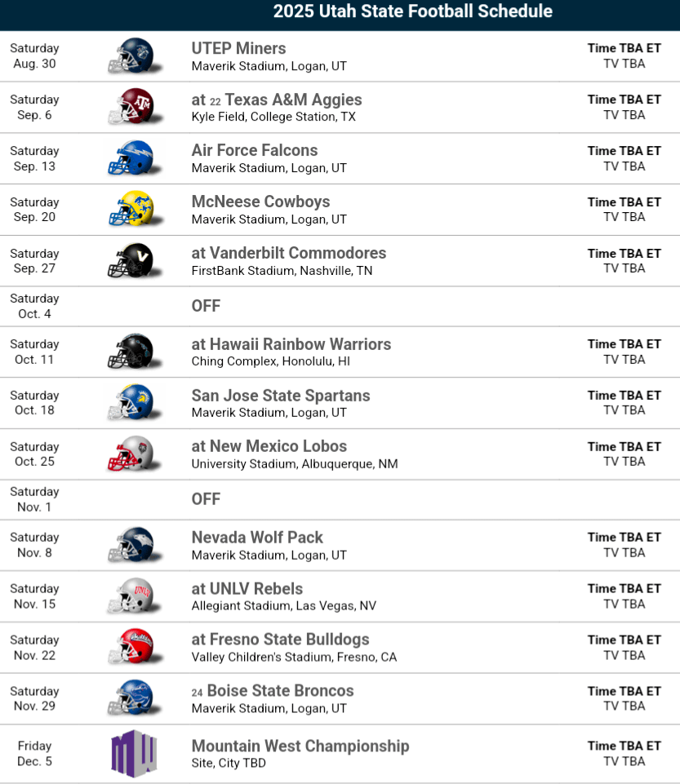
Task: Select the Air Force Falcons matchup title
Action: point(255,150)
